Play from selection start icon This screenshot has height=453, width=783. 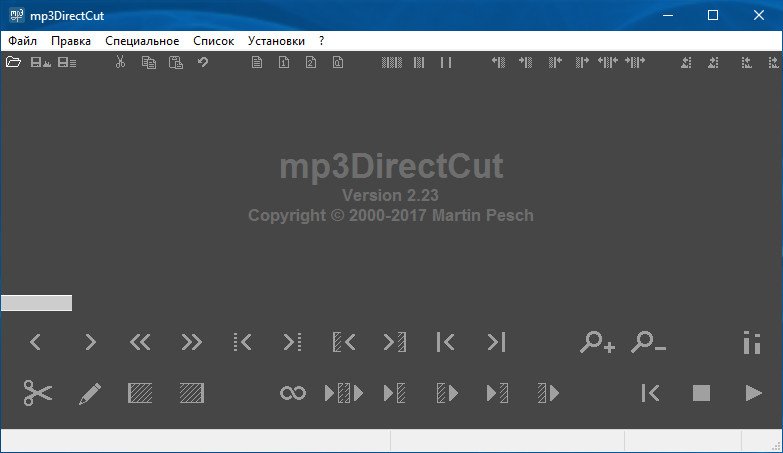click(447, 393)
